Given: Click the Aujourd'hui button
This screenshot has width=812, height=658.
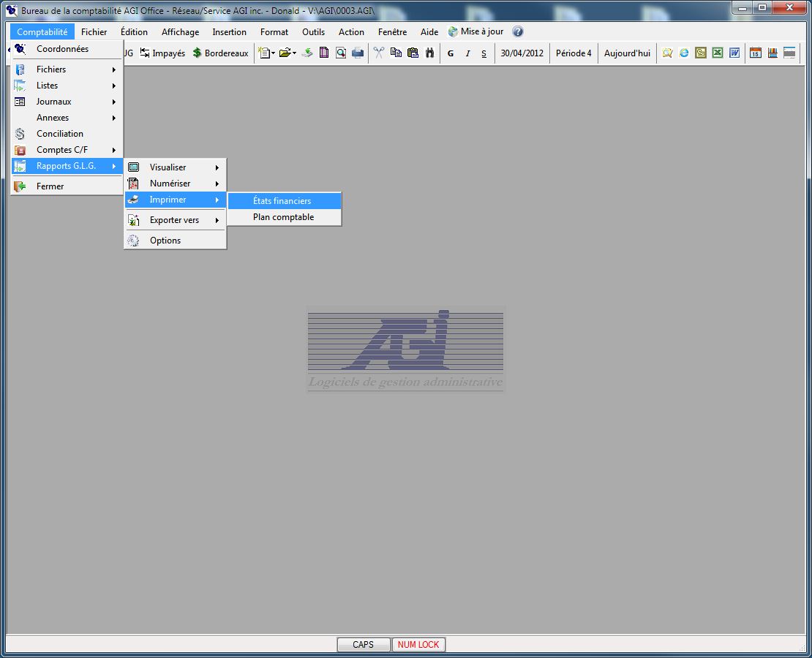Looking at the screenshot, I should click(627, 53).
